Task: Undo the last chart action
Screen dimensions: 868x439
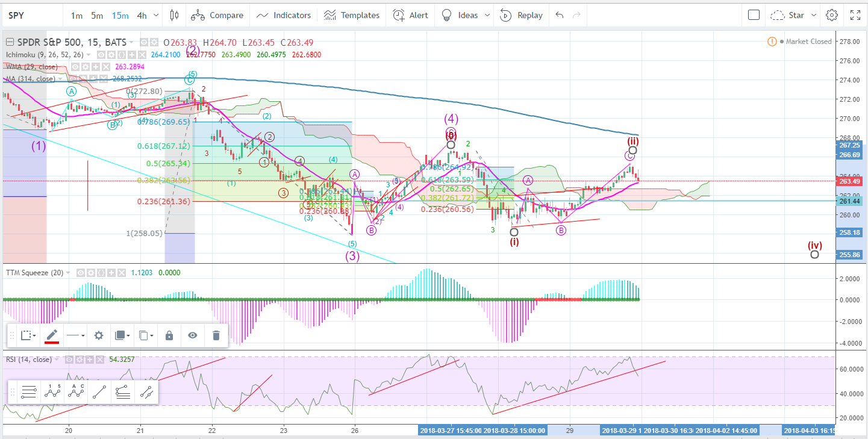Action: pyautogui.click(x=560, y=15)
